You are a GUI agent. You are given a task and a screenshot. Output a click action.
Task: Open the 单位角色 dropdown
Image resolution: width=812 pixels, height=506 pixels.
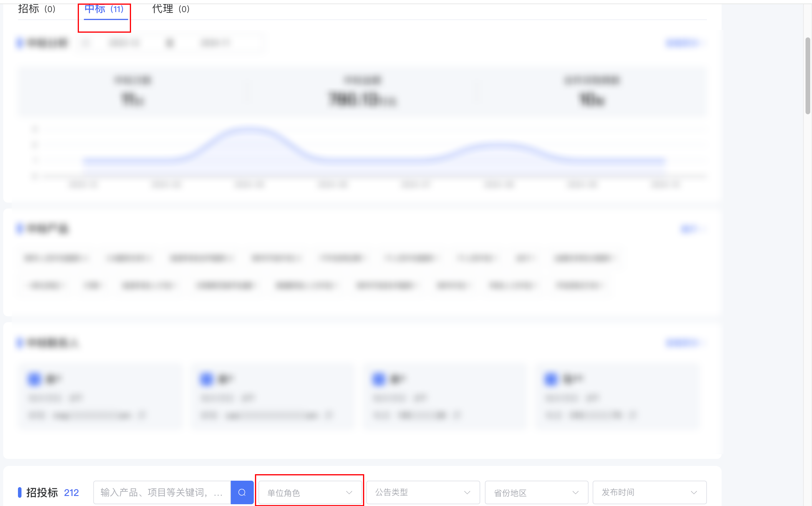click(x=310, y=492)
